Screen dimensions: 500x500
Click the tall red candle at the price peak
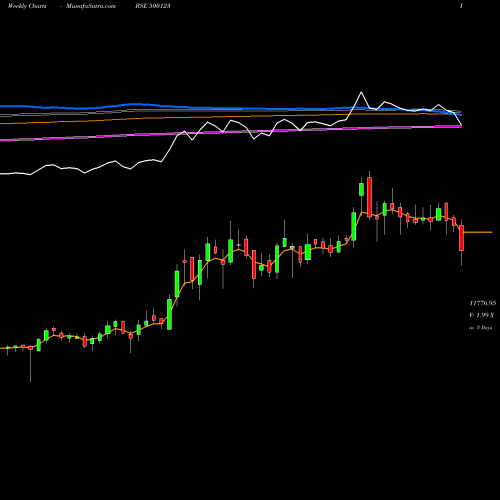pyautogui.click(x=369, y=197)
